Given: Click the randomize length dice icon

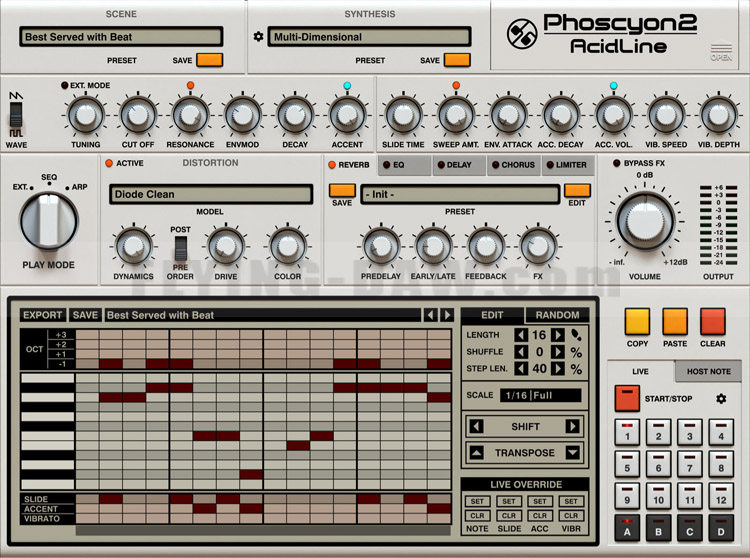Looking at the screenshot, I should click(x=576, y=335).
